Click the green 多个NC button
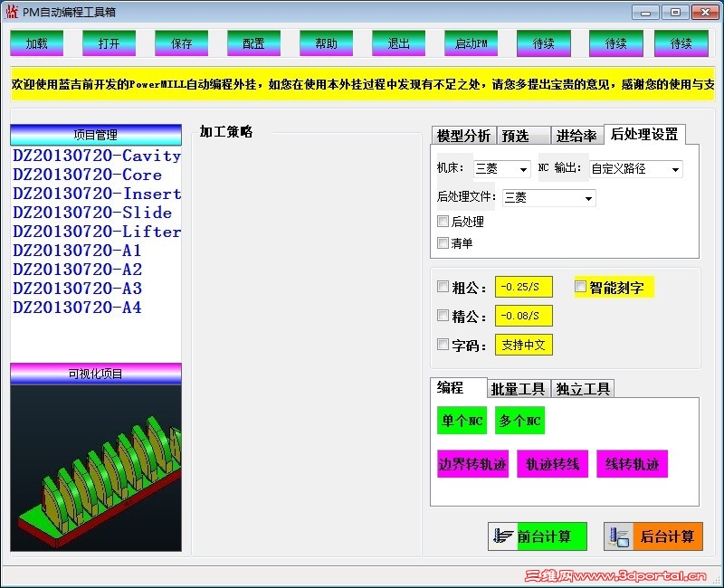This screenshot has width=724, height=588. (519, 421)
